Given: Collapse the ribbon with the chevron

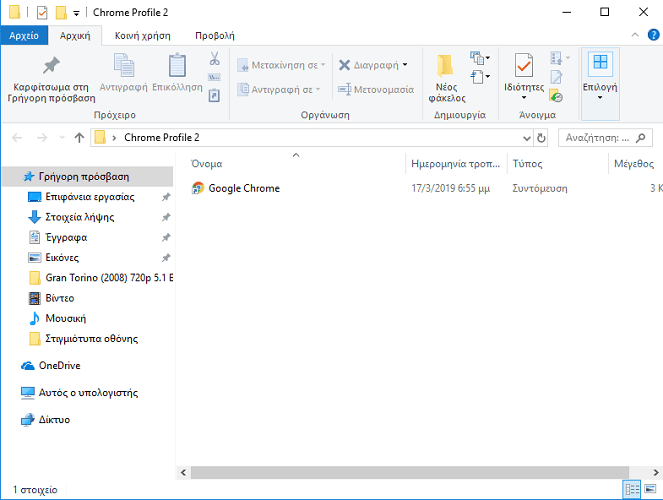Looking at the screenshot, I should click(x=635, y=35).
